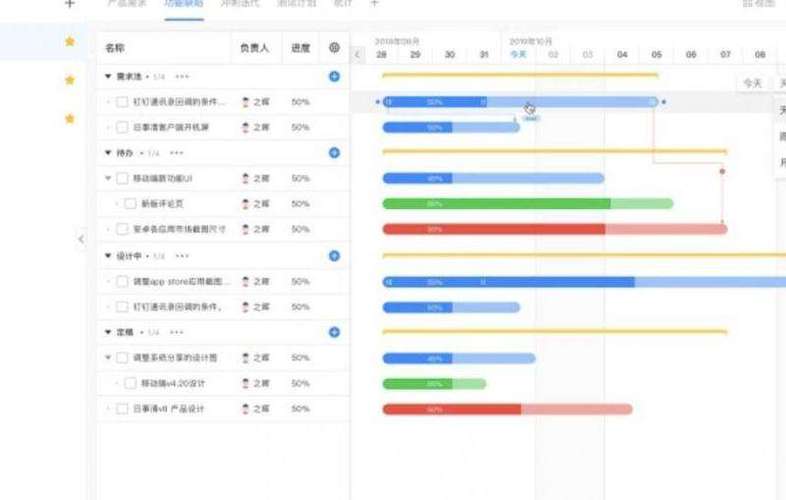The height and width of the screenshot is (500, 786).
Task: Add a task to 设计中 group
Action: tap(334, 256)
